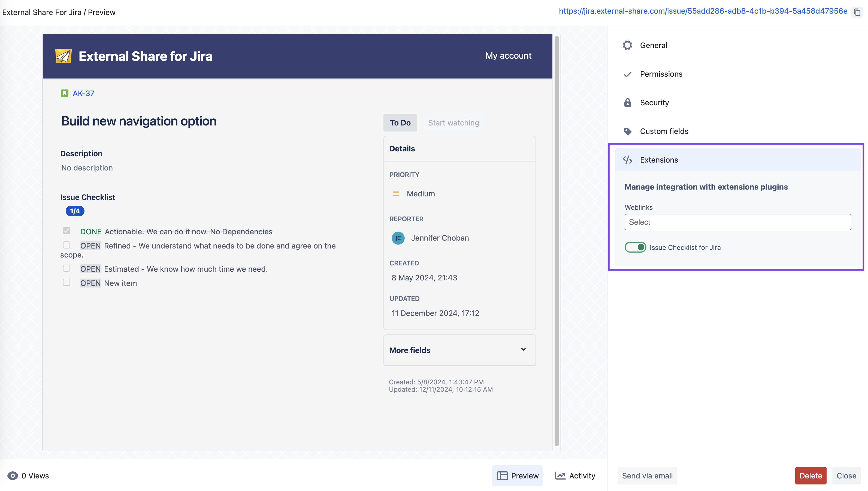Click the green AK-37 issue type icon
Image resolution: width=868 pixels, height=491 pixels.
tap(64, 93)
